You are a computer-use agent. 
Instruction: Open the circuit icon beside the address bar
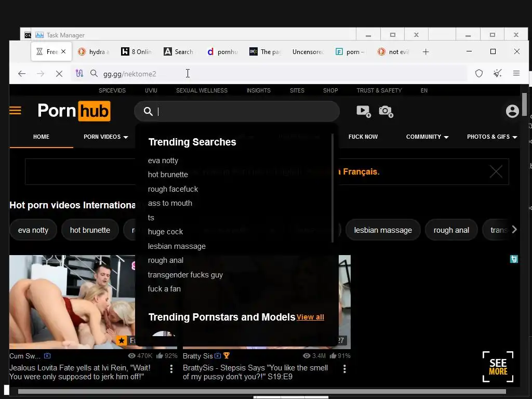click(x=79, y=73)
